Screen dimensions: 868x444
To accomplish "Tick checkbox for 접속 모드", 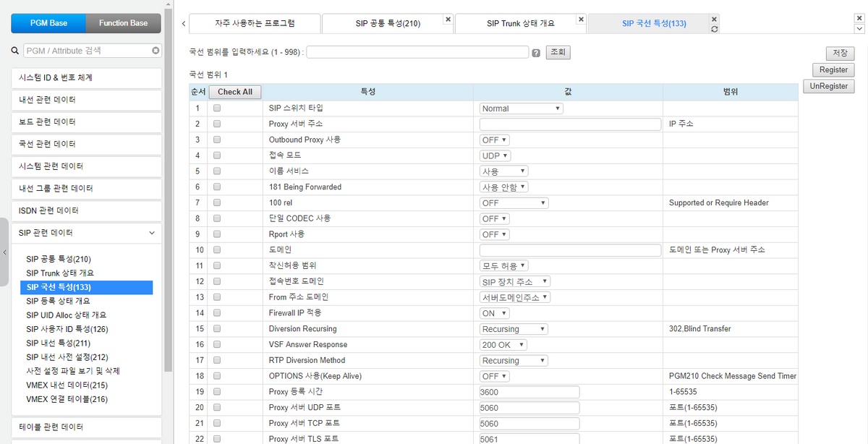I will tap(217, 155).
